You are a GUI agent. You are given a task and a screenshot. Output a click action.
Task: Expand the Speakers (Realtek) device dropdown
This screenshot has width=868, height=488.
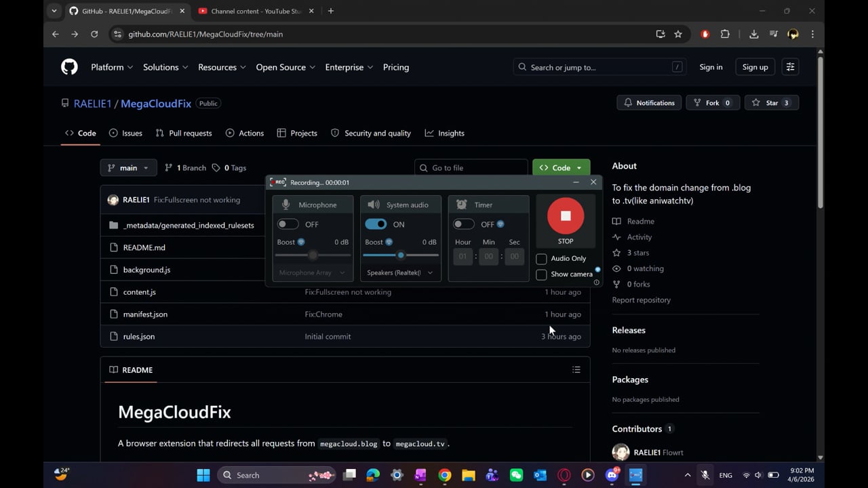[x=400, y=272]
